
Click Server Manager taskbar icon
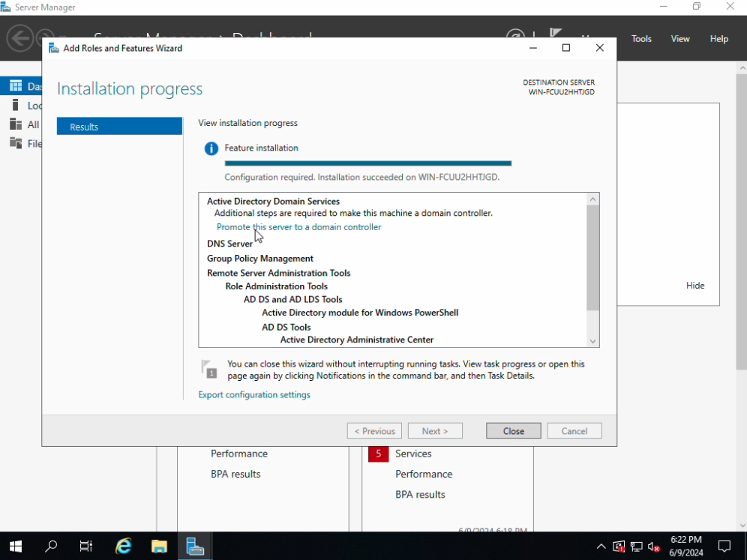click(x=195, y=547)
